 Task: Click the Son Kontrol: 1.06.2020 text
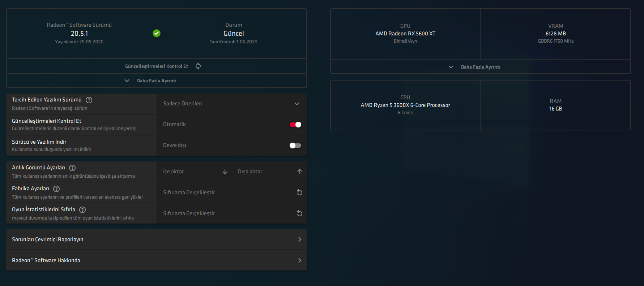click(234, 42)
